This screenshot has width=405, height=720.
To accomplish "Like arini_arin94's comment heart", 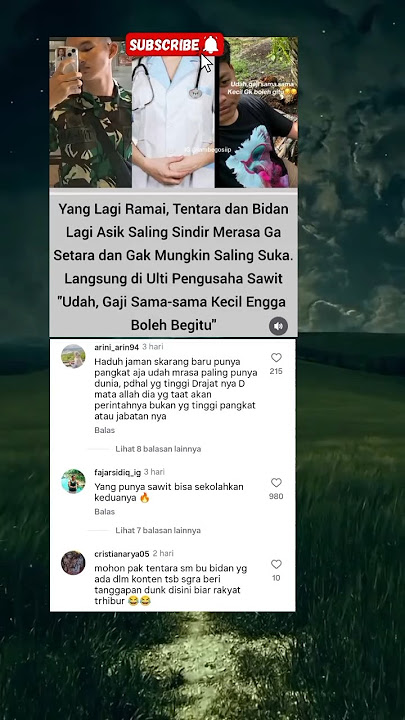I will [x=276, y=358].
